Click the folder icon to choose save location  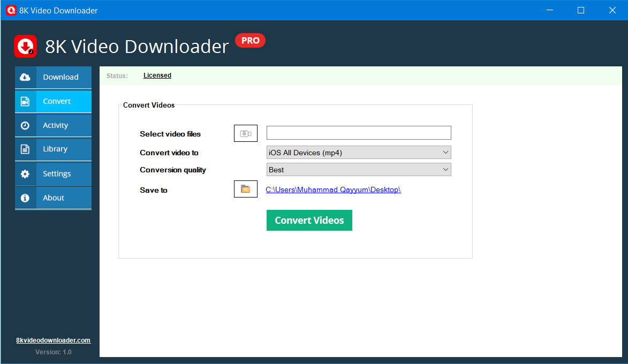[x=246, y=189]
